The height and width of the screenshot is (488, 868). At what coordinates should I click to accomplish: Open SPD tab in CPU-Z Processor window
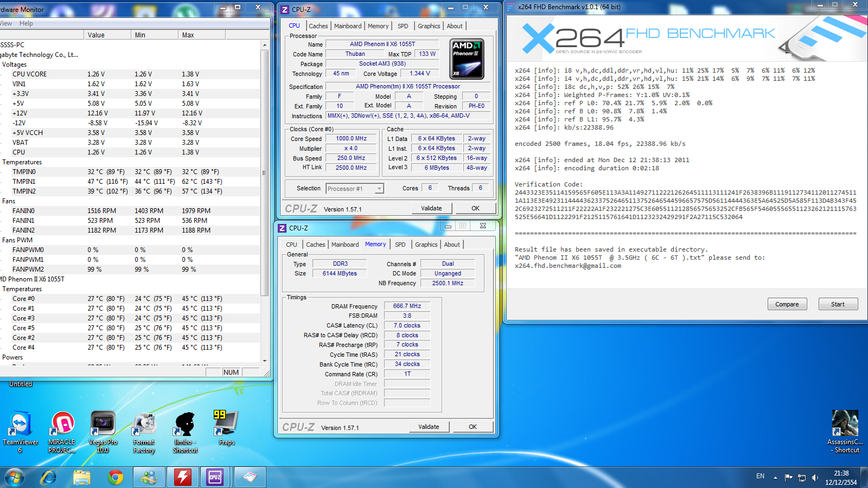point(403,26)
